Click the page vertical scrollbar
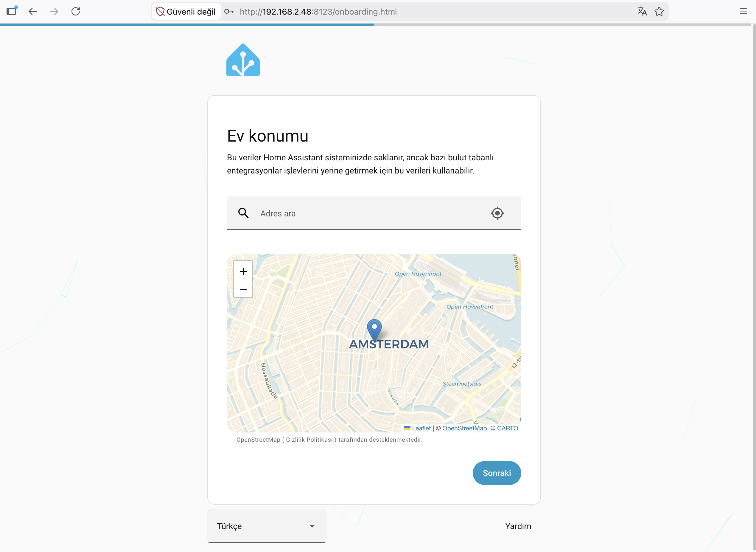This screenshot has width=756, height=552. coord(754,287)
